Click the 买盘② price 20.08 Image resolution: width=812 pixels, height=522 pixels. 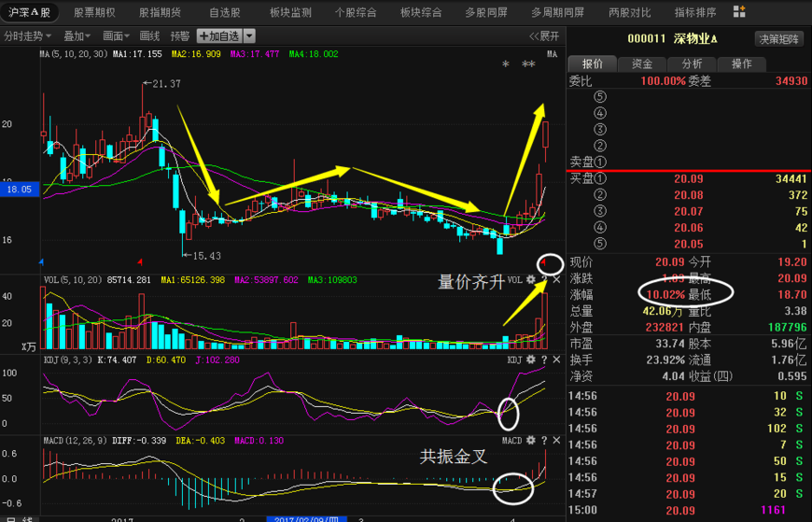coord(688,195)
